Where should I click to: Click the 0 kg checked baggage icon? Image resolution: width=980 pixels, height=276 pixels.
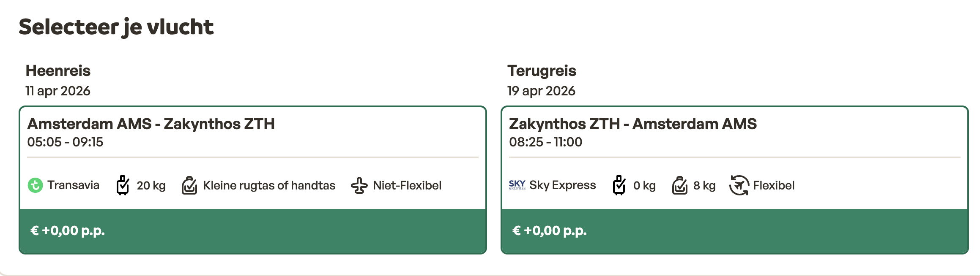[619, 185]
